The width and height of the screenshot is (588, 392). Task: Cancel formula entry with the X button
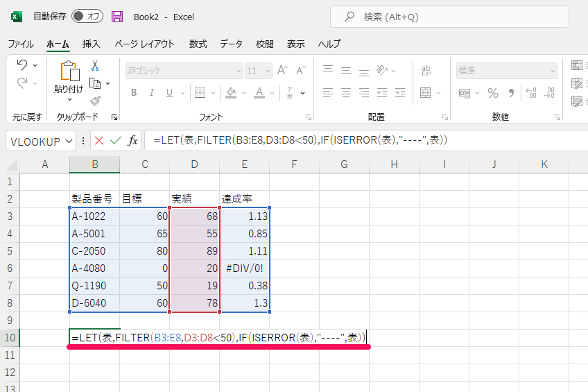99,141
